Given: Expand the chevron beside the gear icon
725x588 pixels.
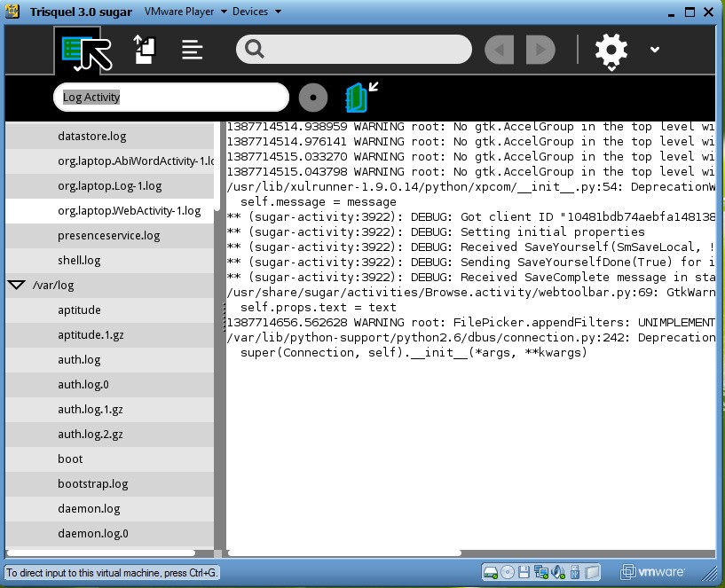Looking at the screenshot, I should click(x=655, y=50).
